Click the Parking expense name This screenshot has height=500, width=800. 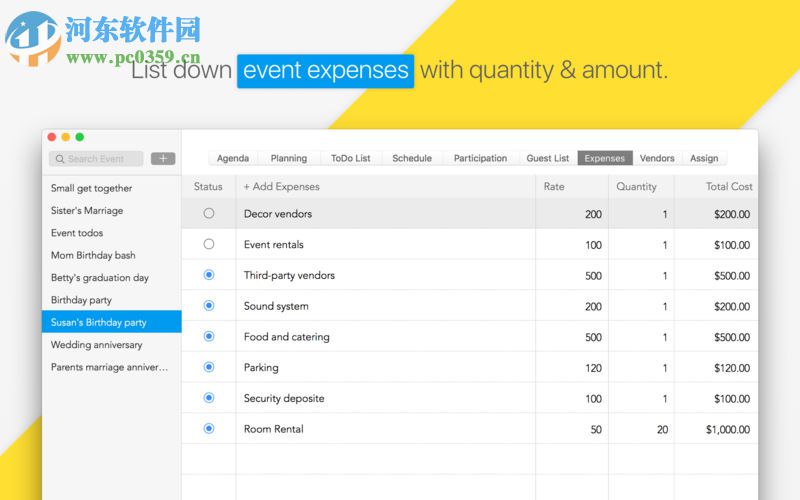pyautogui.click(x=261, y=368)
